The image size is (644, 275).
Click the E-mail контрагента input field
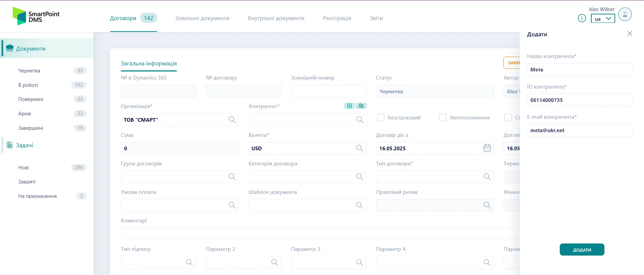click(580, 130)
